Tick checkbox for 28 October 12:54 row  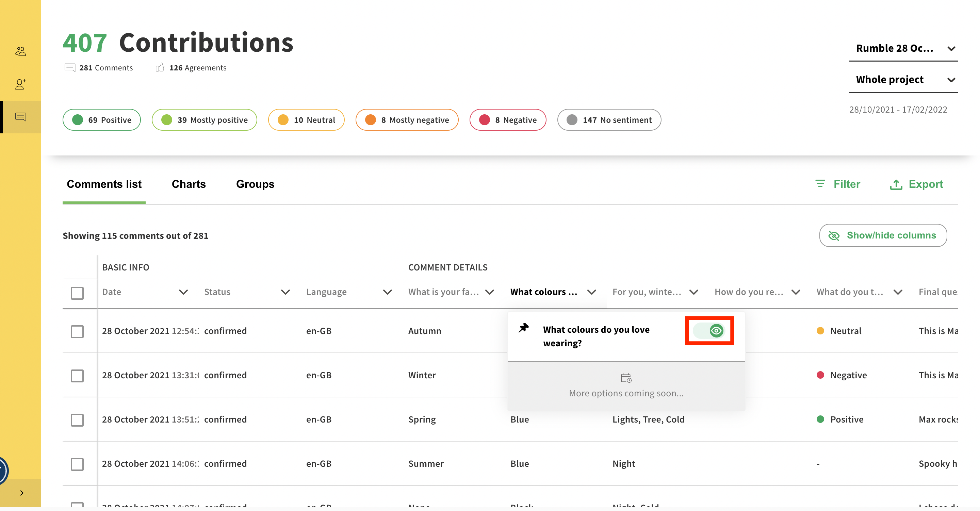(77, 331)
